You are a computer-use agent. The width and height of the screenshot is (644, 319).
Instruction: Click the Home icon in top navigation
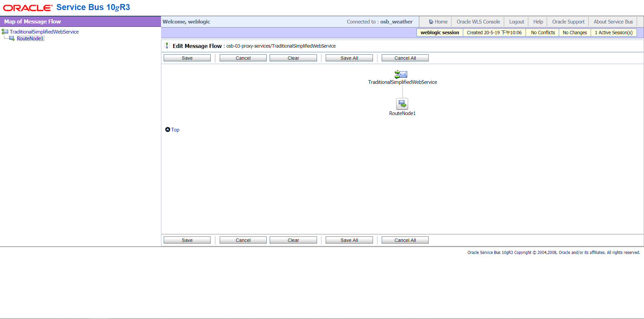431,22
